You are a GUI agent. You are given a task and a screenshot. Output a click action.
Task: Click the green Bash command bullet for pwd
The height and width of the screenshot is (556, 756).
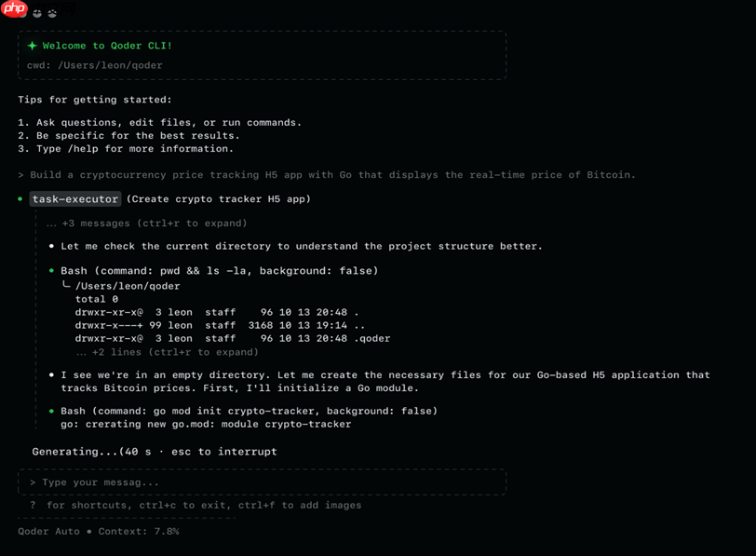(52, 272)
